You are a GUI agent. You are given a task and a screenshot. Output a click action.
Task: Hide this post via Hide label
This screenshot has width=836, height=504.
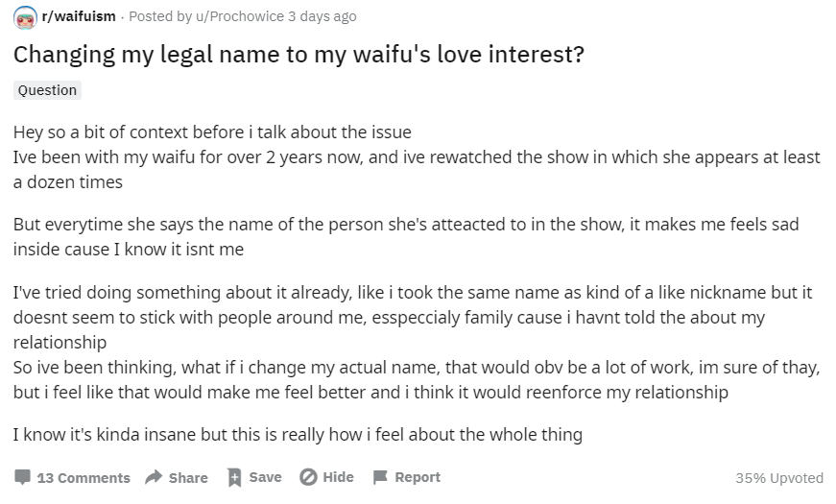click(338, 477)
